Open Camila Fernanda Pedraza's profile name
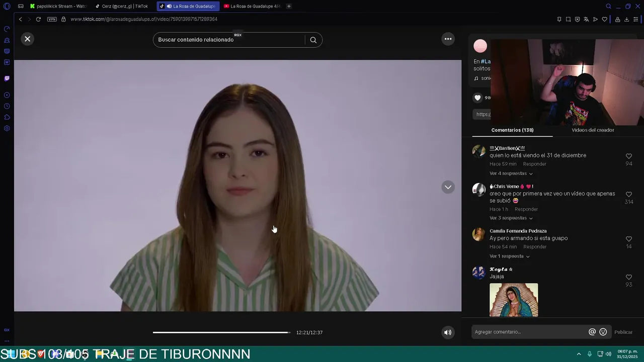 coord(518,231)
